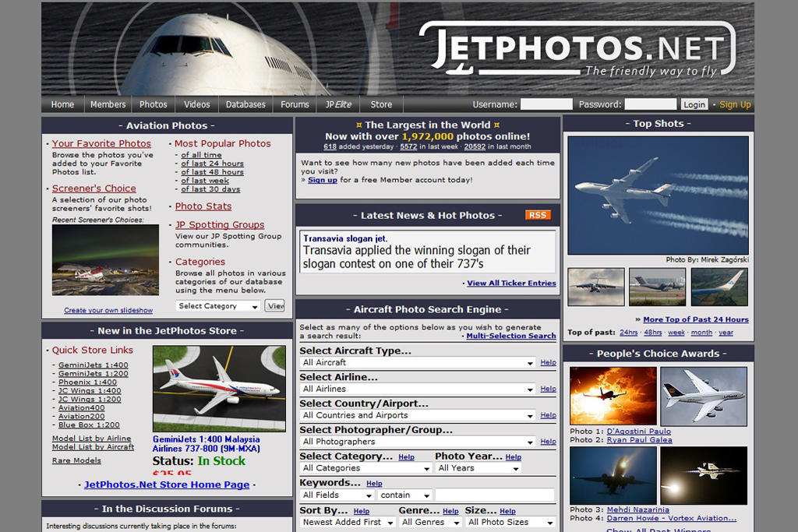Viewport: 798px width, 532px height.
Task: Open 20592 in last month link
Action: pyautogui.click(x=475, y=146)
